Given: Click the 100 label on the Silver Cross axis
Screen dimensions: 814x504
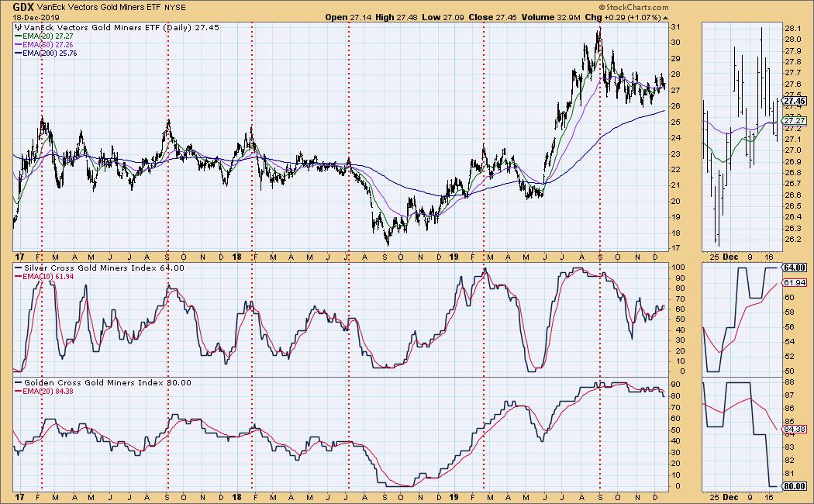Looking at the screenshot, I should point(678,268).
